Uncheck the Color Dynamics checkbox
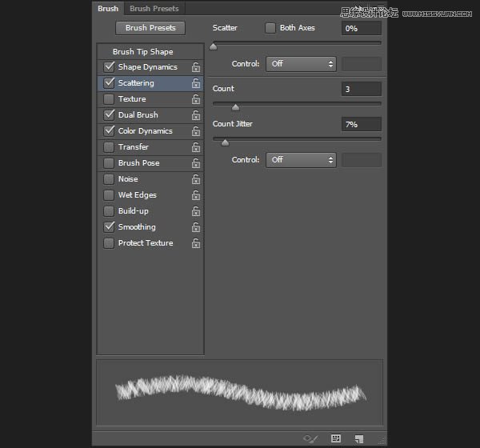The width and height of the screenshot is (480, 448). click(x=109, y=130)
